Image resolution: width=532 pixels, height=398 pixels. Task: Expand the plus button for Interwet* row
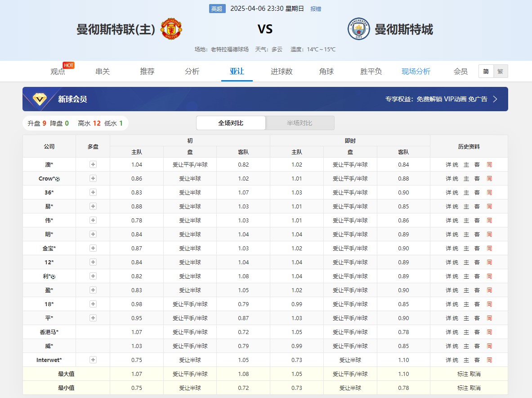click(93, 360)
